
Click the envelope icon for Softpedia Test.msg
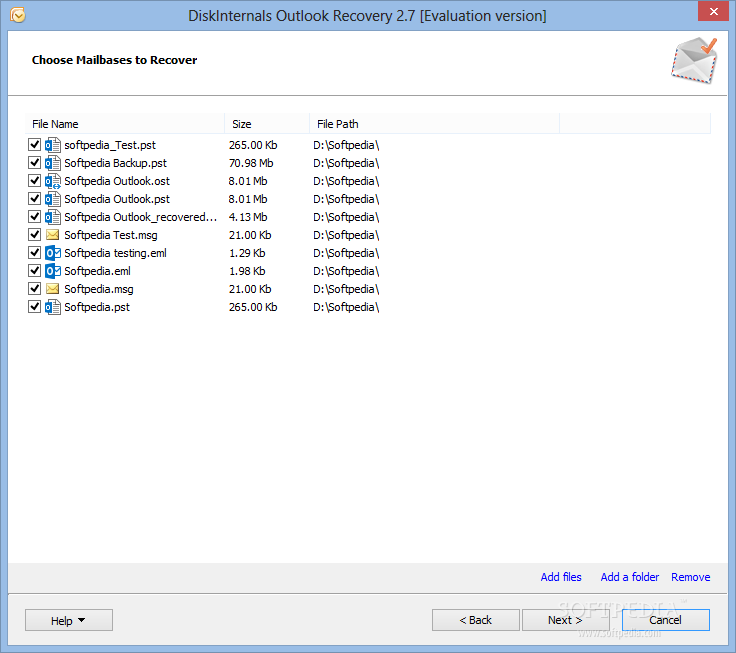pos(53,235)
